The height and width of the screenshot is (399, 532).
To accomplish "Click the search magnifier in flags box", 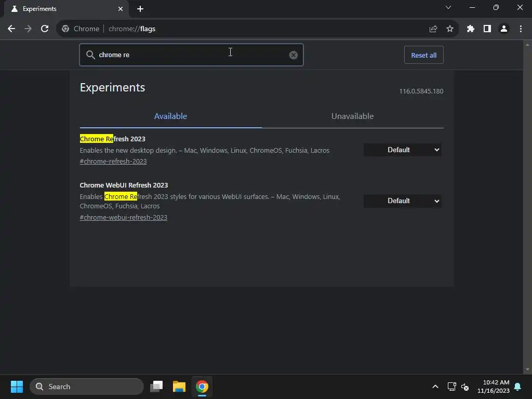I will click(x=90, y=55).
